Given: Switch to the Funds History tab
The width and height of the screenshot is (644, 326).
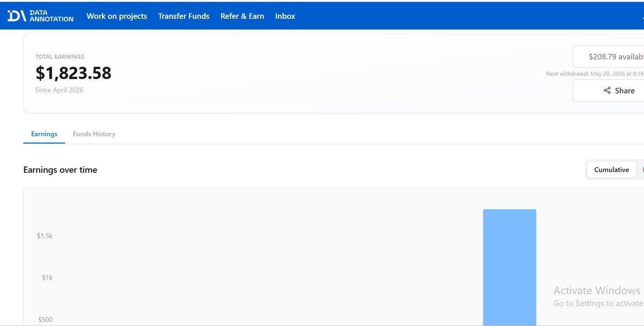Looking at the screenshot, I should (94, 134).
